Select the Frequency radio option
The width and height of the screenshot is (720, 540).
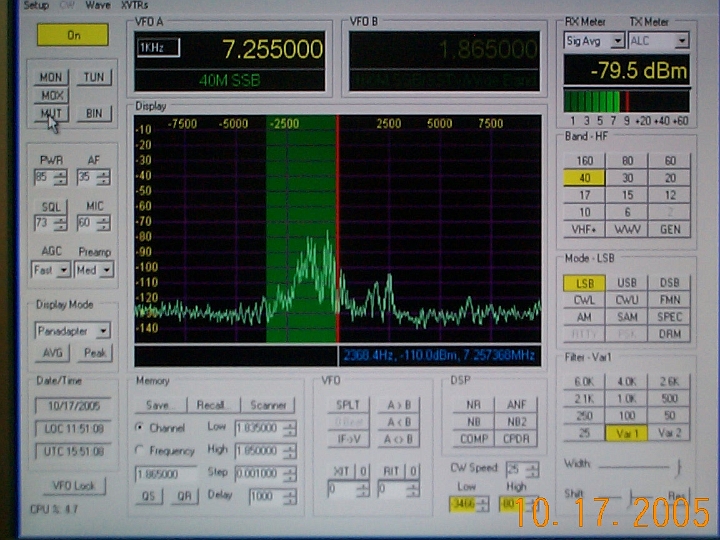pos(165,451)
